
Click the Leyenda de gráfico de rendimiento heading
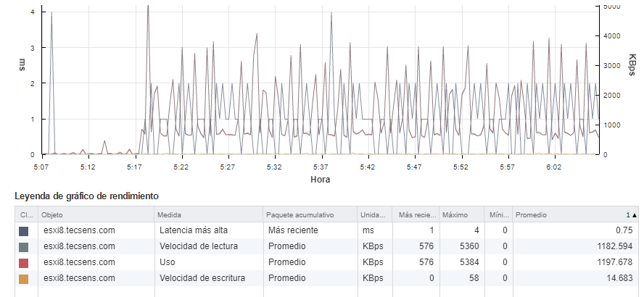tap(86, 196)
